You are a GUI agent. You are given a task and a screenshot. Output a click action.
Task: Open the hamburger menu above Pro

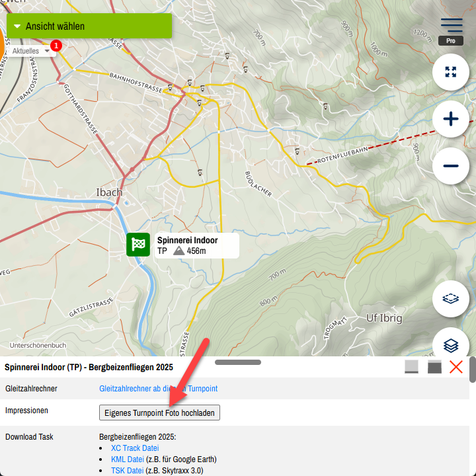[x=451, y=25]
